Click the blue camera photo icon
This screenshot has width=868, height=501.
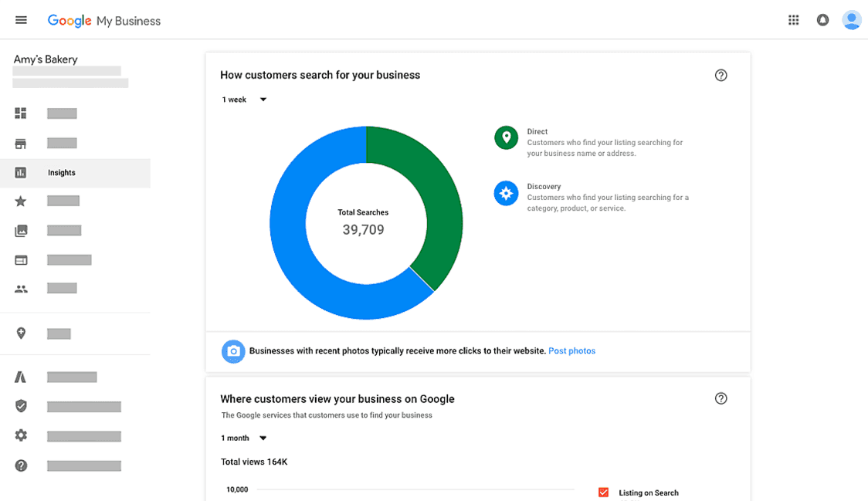point(234,351)
